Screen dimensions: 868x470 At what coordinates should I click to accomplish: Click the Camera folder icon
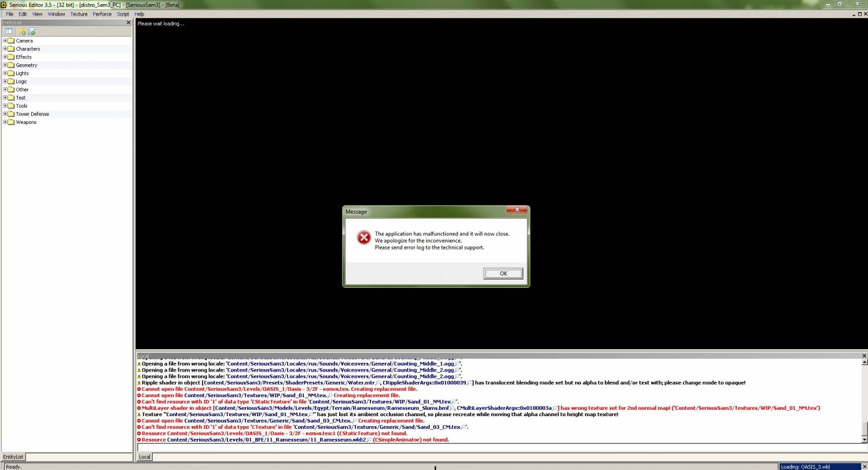coord(11,41)
